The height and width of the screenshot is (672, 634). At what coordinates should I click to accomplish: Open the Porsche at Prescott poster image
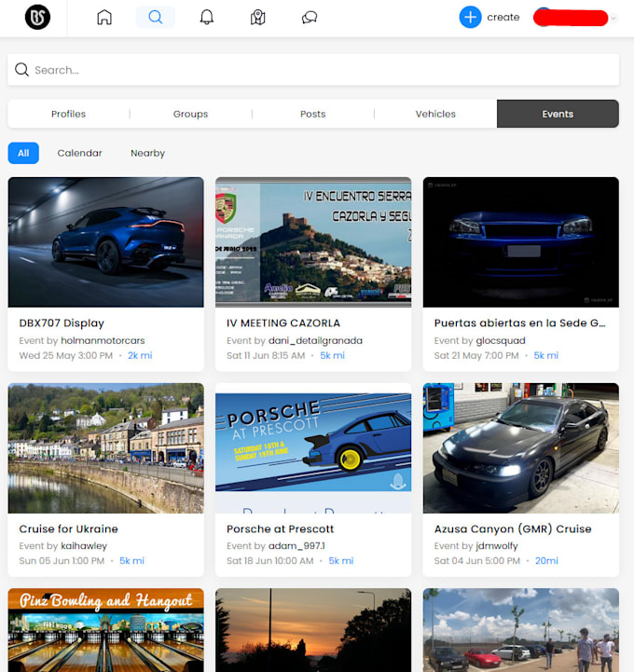coord(313,448)
